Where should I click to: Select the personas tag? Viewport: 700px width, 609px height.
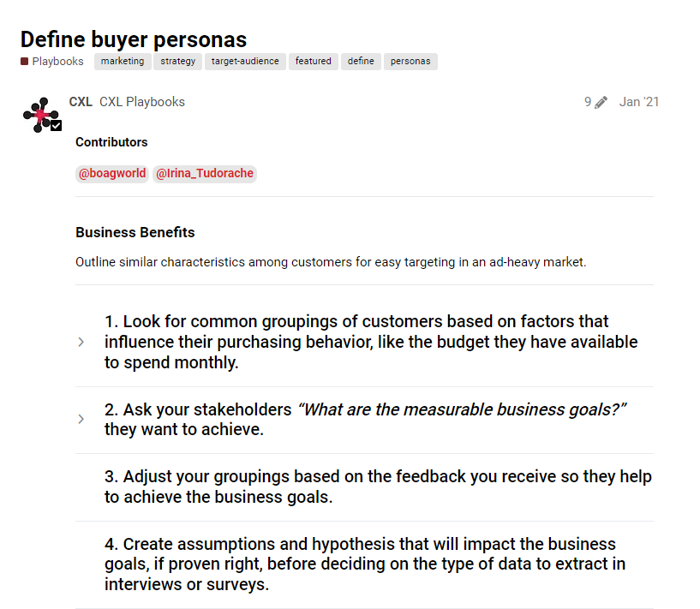coord(410,62)
